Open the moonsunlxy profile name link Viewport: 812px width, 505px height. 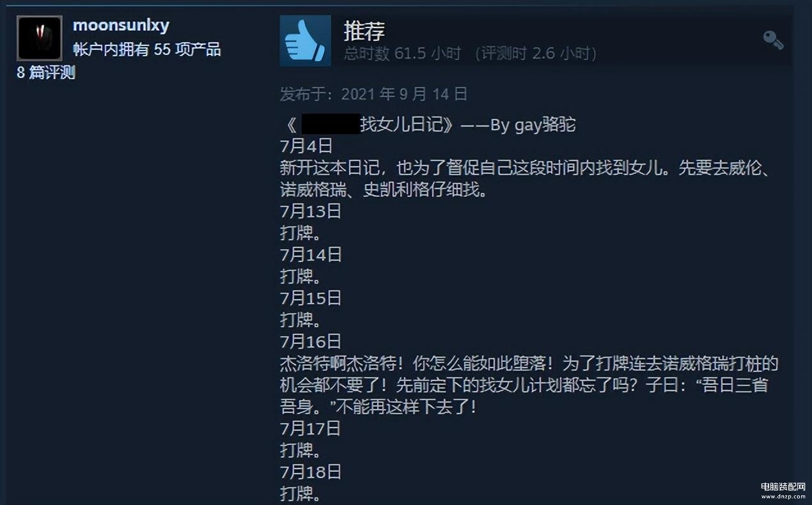tap(121, 26)
